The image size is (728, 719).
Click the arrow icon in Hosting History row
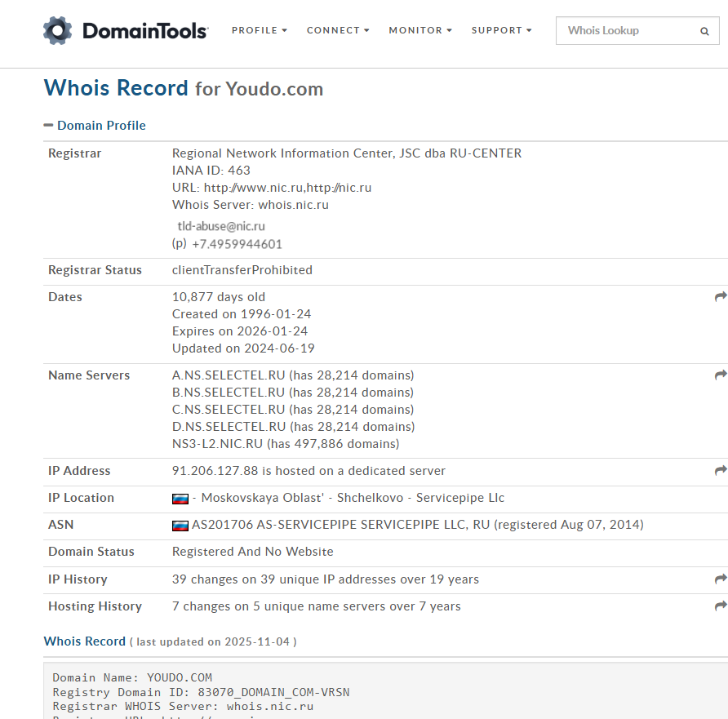pyautogui.click(x=720, y=606)
